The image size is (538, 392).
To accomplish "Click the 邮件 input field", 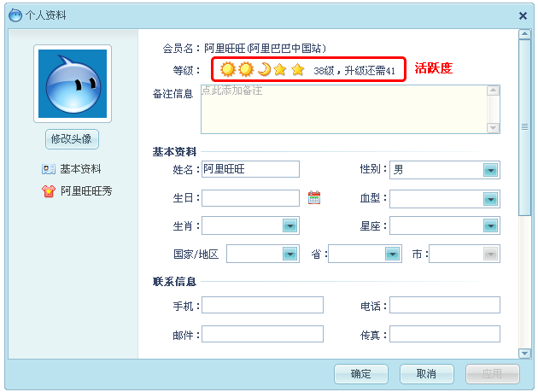I will pyautogui.click(x=262, y=334).
